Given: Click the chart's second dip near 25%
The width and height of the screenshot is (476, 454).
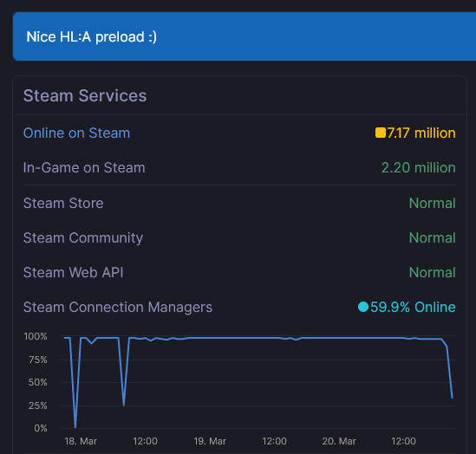Looking at the screenshot, I should coord(124,405).
